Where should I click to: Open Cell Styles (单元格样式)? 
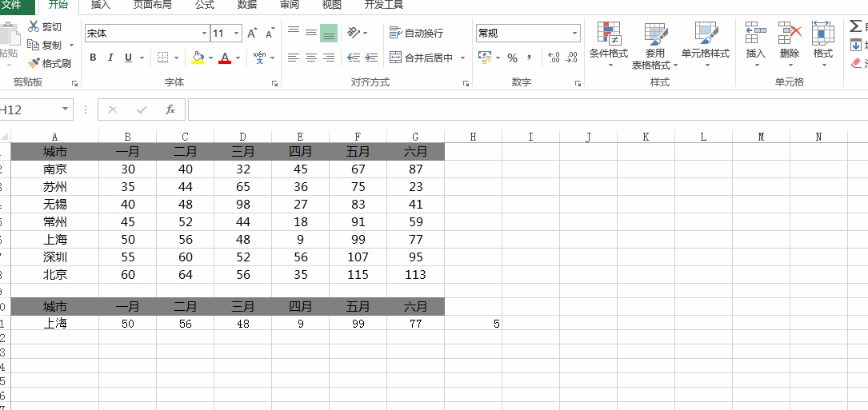click(x=706, y=45)
